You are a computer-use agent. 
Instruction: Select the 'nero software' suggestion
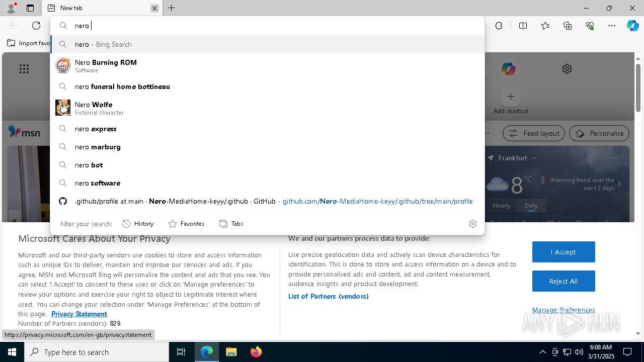267,183
